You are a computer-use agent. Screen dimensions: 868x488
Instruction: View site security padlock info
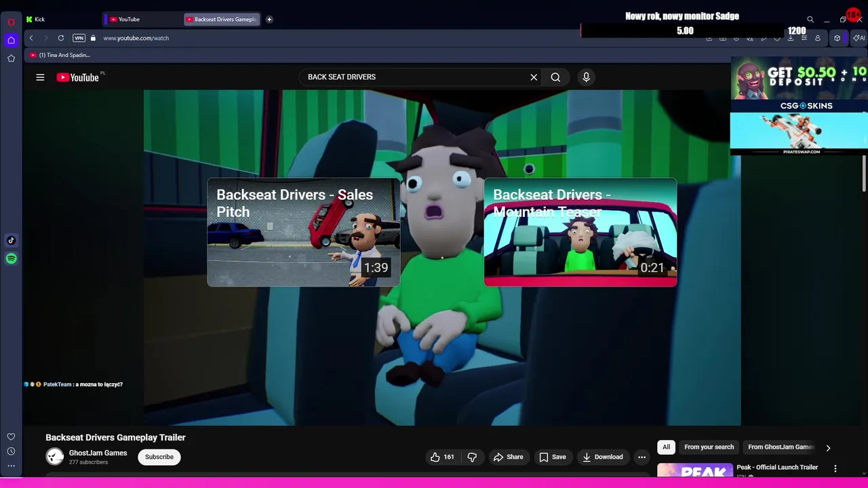pos(93,38)
